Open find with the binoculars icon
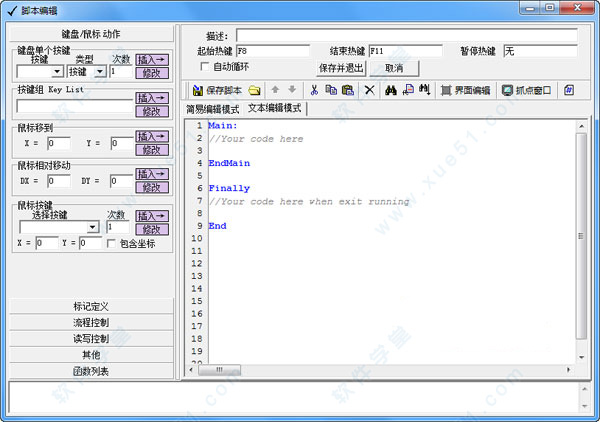600x422 pixels. [392, 90]
